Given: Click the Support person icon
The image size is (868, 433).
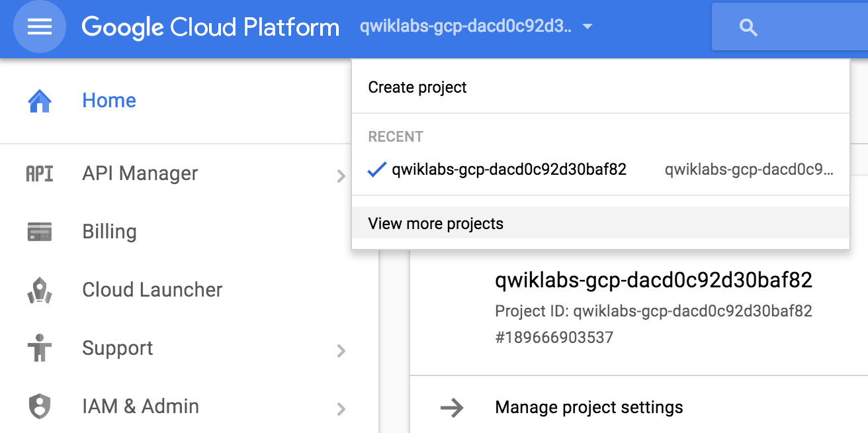Looking at the screenshot, I should click(x=39, y=348).
